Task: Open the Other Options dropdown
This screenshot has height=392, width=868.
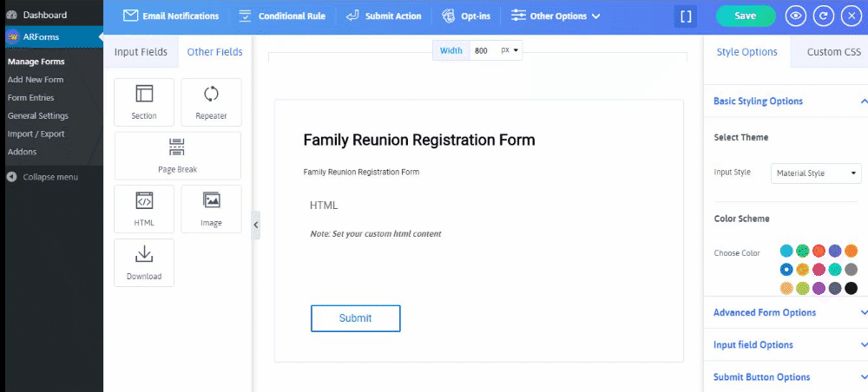Action: click(x=556, y=16)
